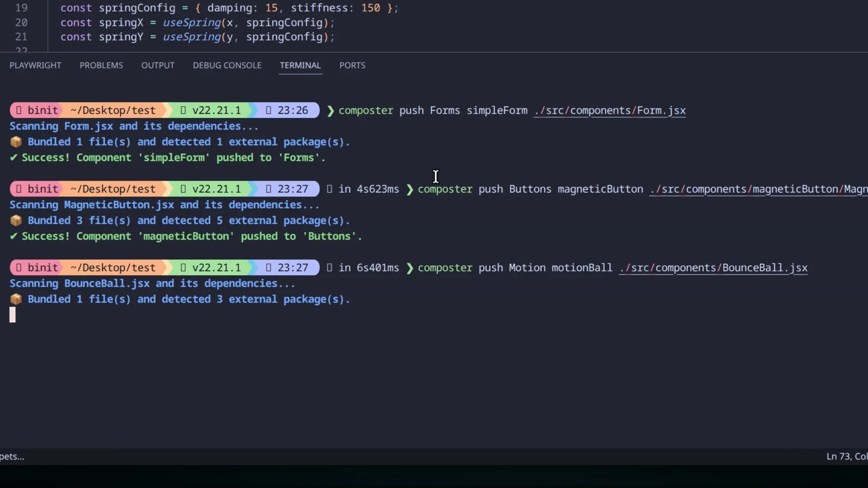Click the checkmark before the magneticButton success message
868x488 pixels.
14,236
